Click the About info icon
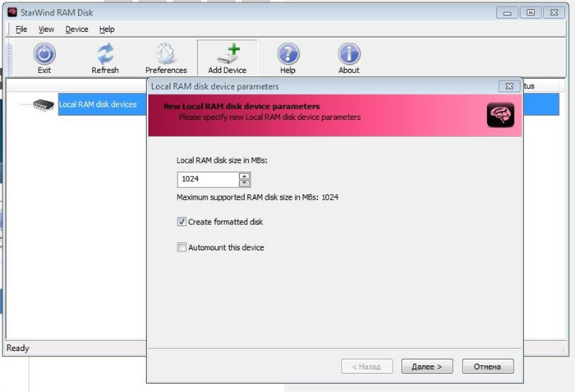 (349, 53)
